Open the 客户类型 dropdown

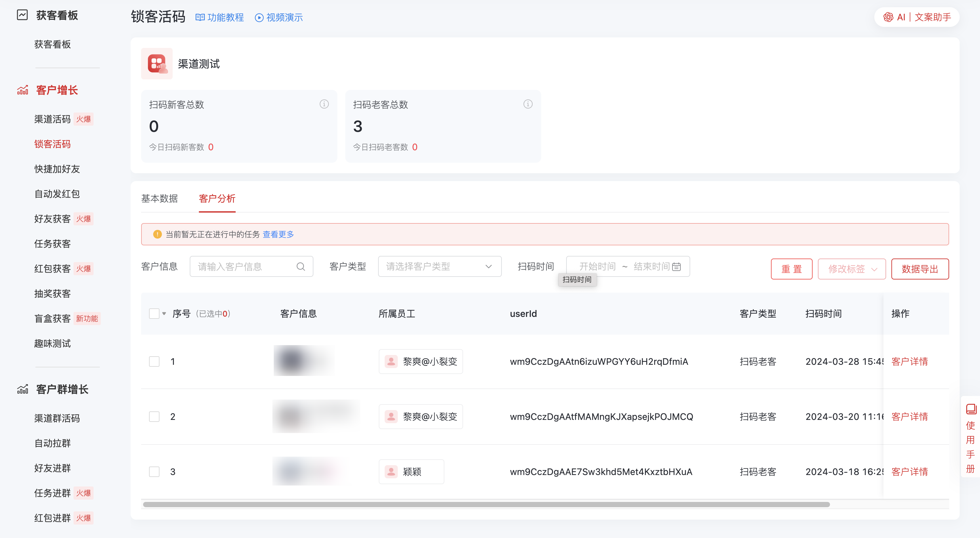pos(439,266)
